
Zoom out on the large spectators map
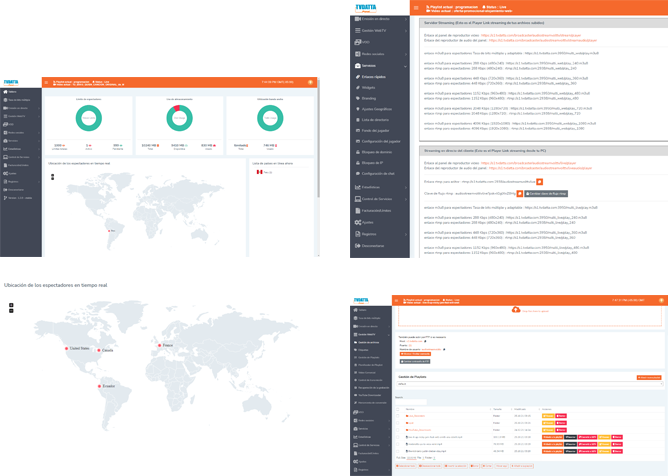click(x=11, y=311)
